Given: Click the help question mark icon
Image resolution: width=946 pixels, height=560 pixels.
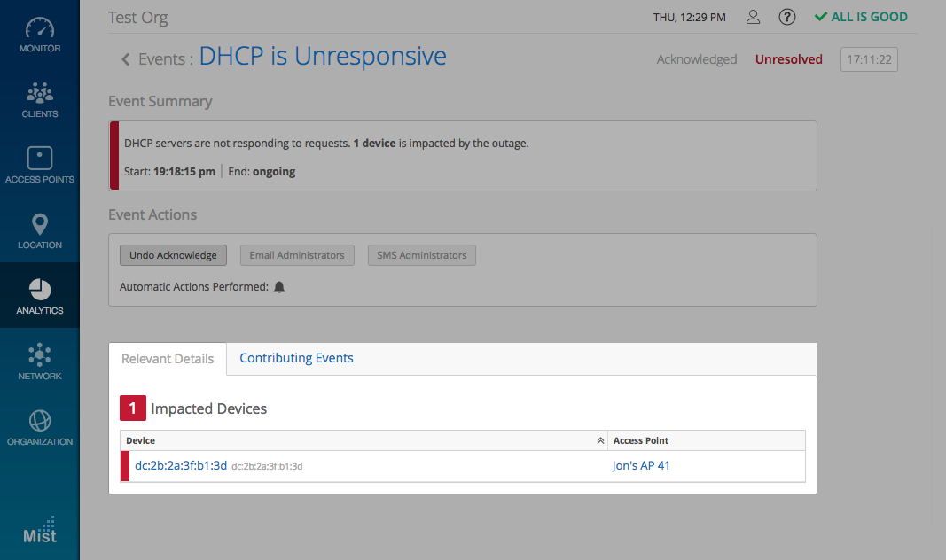Looking at the screenshot, I should tap(786, 17).
